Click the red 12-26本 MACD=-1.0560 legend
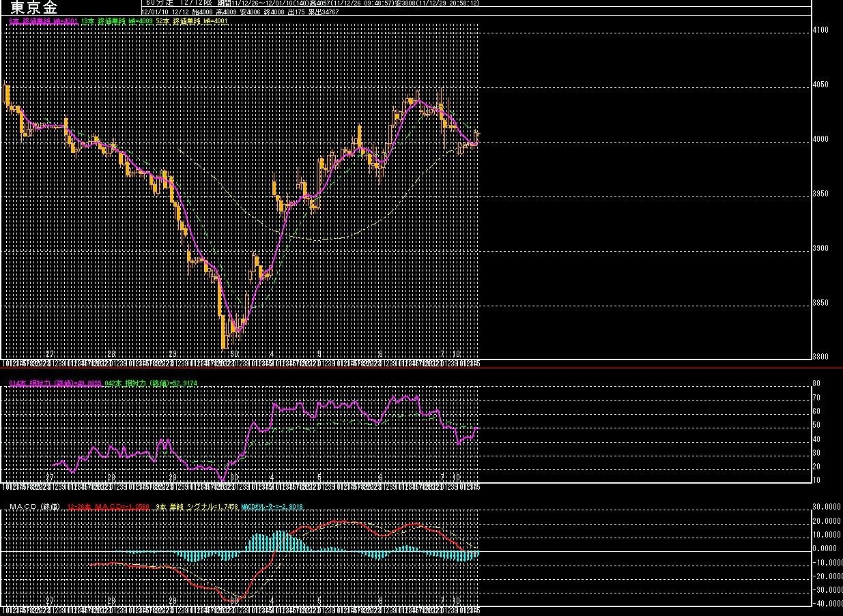Screen dimensions: 843x616 108,507
